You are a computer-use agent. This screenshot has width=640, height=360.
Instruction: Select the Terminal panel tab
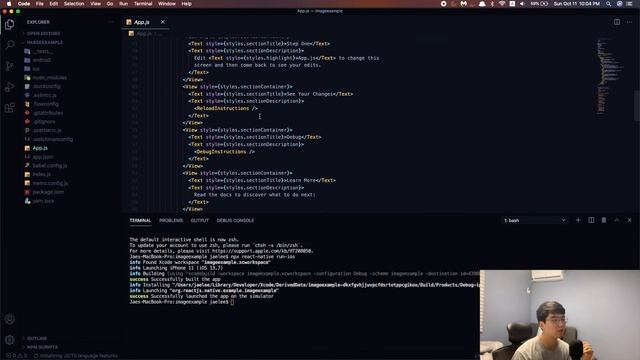click(140, 220)
